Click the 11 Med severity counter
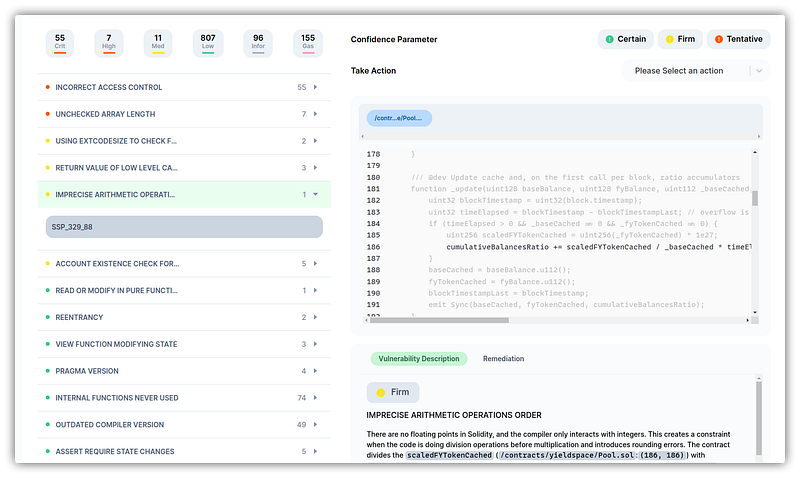Viewport: 800px width, 478px height. pos(158,42)
